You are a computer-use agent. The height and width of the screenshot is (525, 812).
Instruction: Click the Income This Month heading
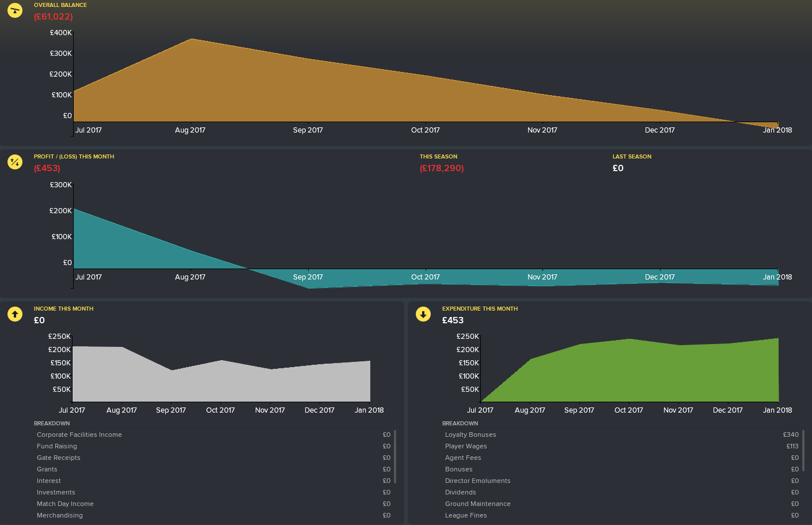[x=64, y=309]
